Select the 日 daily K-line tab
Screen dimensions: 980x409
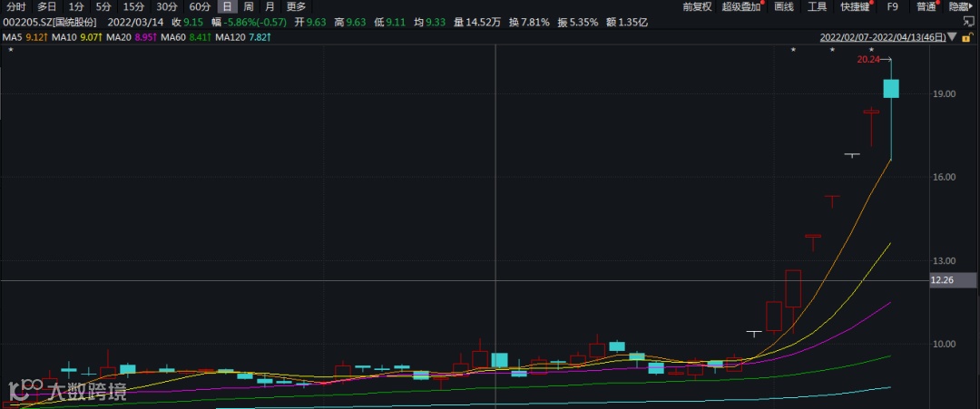pos(228,7)
